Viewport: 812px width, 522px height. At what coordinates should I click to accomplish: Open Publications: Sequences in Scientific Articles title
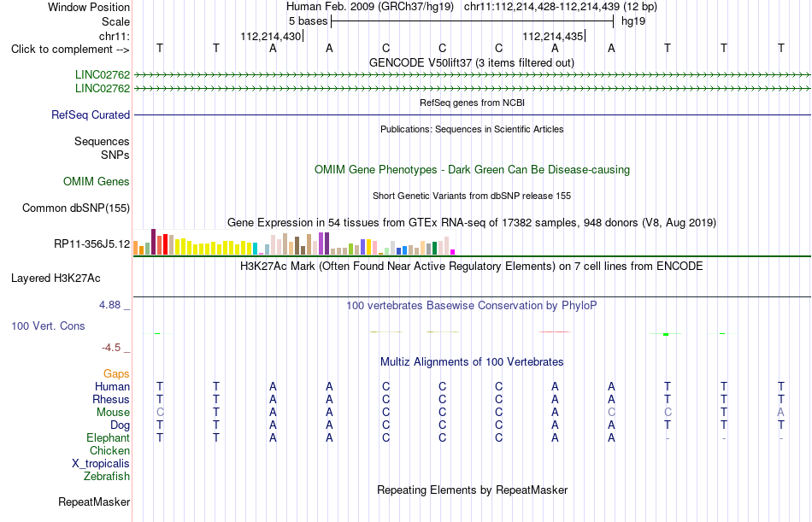point(472,129)
